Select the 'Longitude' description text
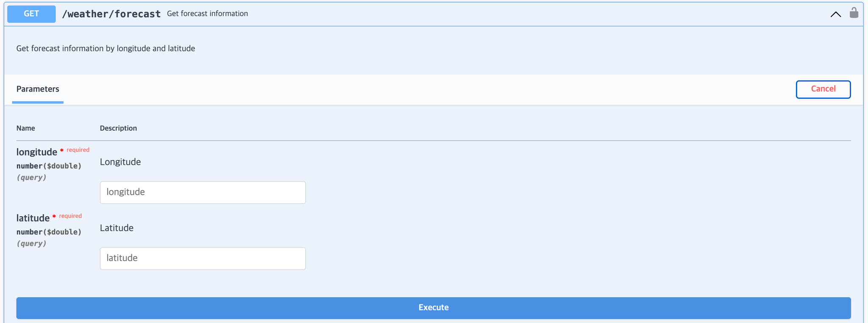Viewport: 868px width, 323px height. point(120,162)
